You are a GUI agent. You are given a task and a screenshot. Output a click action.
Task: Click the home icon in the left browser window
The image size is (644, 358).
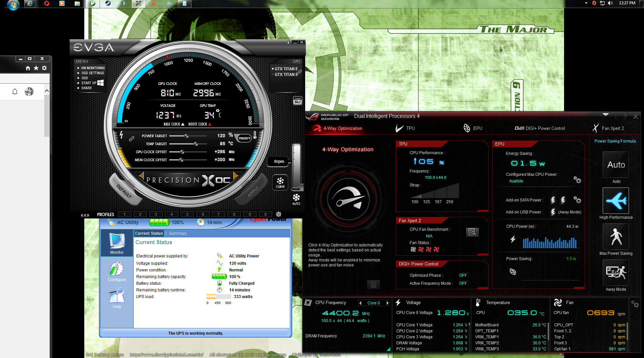point(28,68)
